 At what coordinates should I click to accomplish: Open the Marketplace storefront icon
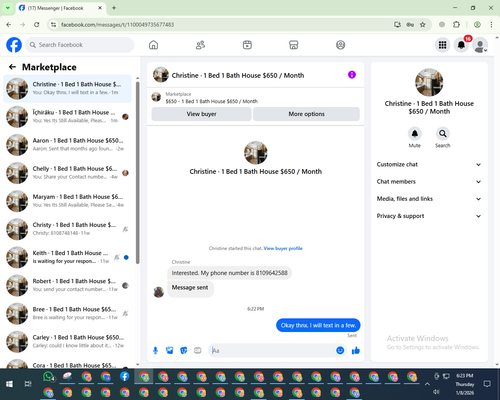294,45
